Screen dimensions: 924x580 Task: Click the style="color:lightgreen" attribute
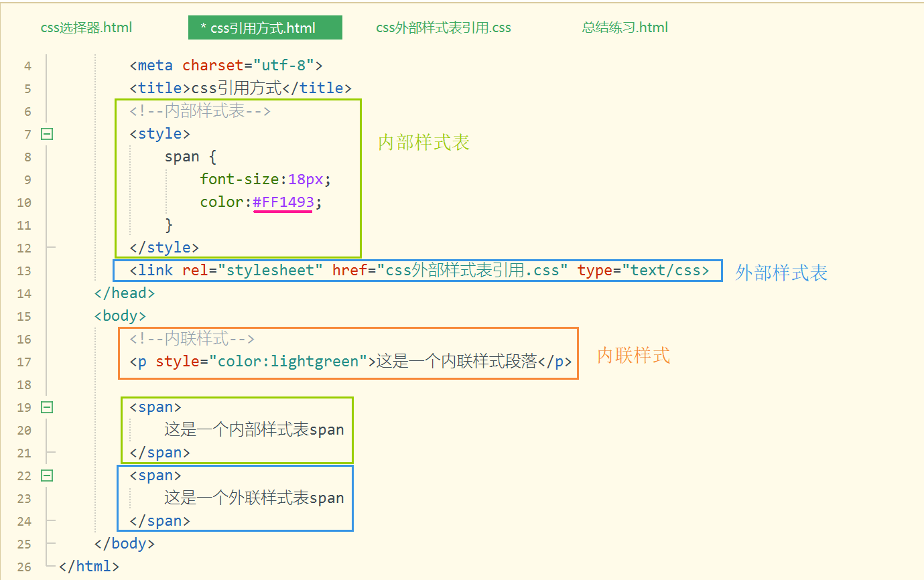[261, 361]
